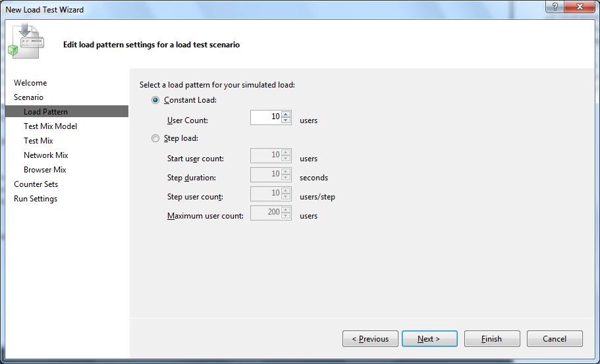The height and width of the screenshot is (364, 600).
Task: Go to the Browser Mix page
Action: point(45,170)
